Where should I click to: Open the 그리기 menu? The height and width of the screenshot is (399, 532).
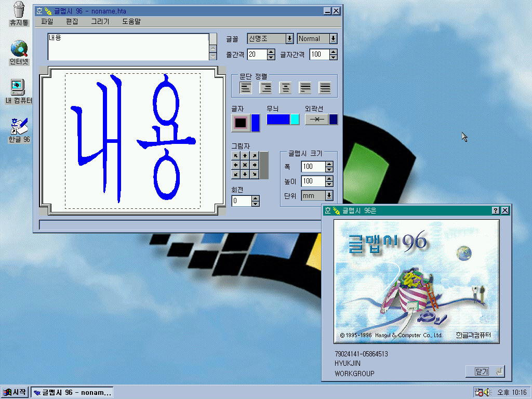point(100,21)
